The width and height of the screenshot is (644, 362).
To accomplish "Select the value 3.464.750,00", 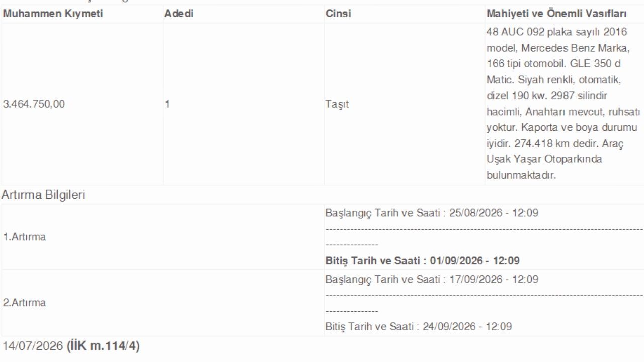I will (x=34, y=104).
